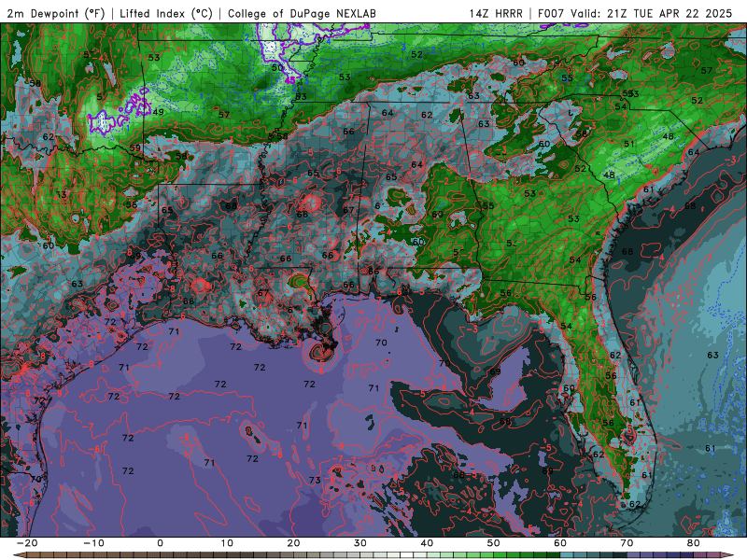The width and height of the screenshot is (747, 560).
Task: Click the 80 label on the color scale
Action: pos(694,543)
